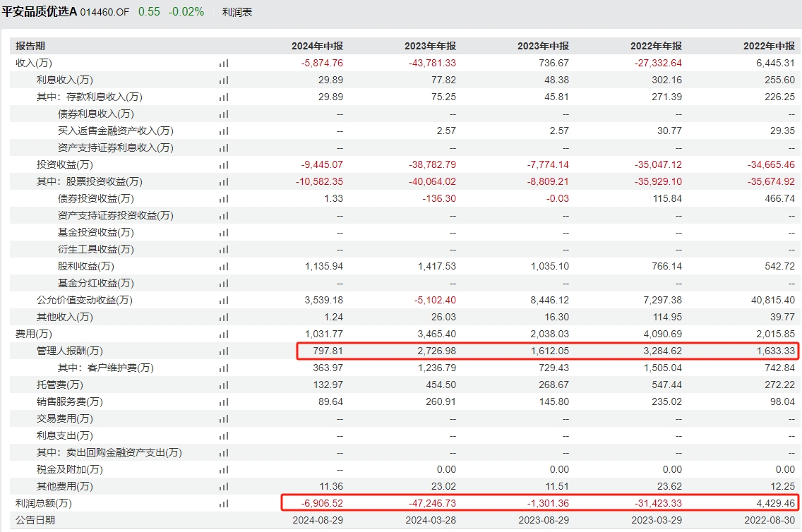Image resolution: width=802 pixels, height=532 pixels.
Task: Click value 797.81 in 管理人报酬 row
Action: [x=328, y=351]
